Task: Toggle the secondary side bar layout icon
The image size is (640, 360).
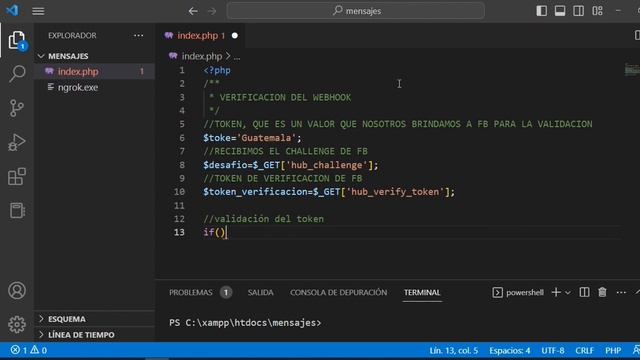Action: (578, 11)
